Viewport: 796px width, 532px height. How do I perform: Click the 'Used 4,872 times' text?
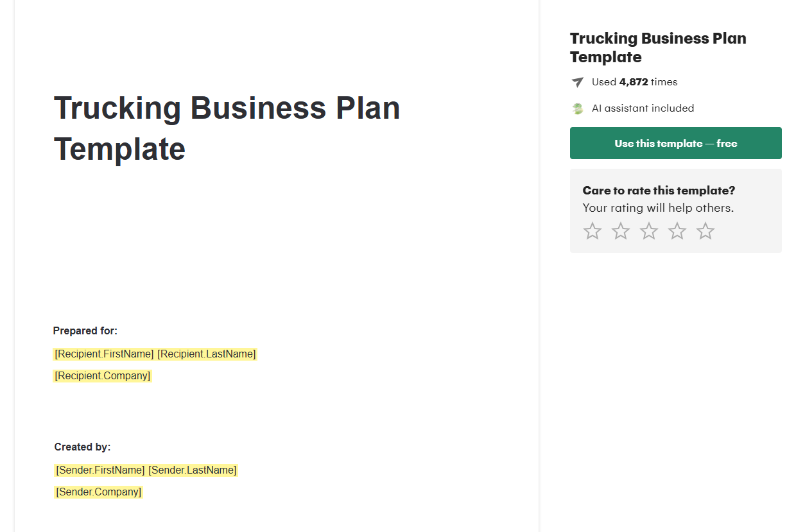pos(634,82)
